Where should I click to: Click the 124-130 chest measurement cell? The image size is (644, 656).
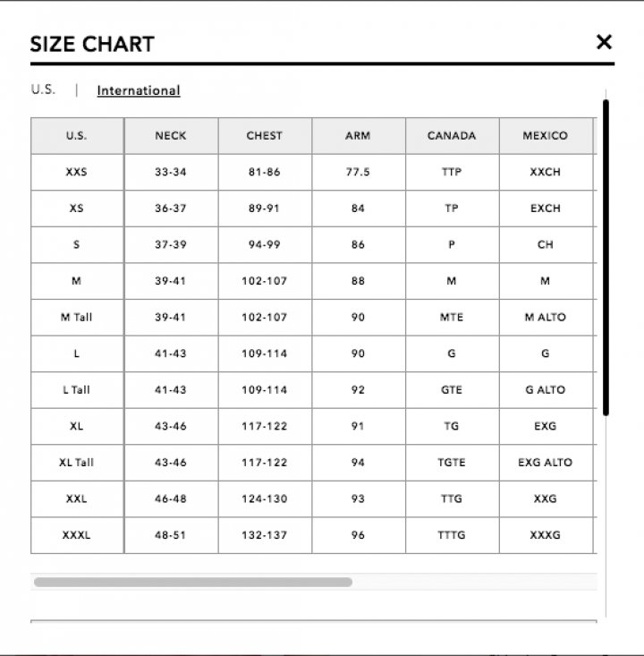pos(264,498)
